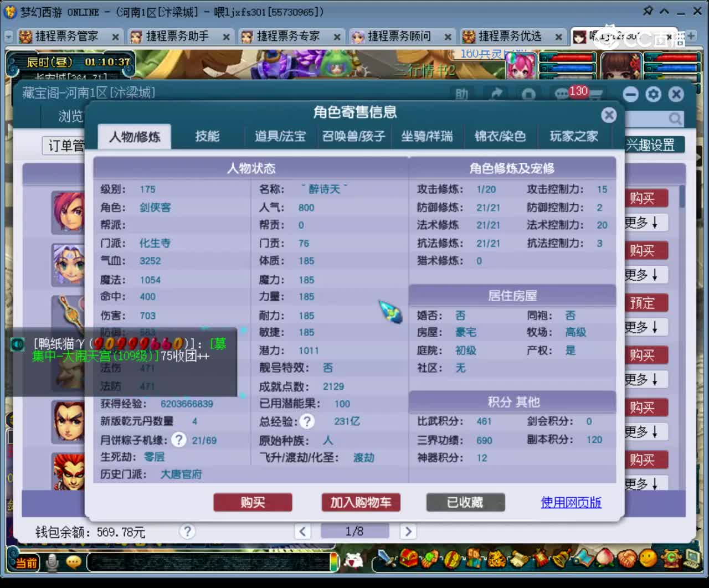Image resolution: width=709 pixels, height=588 pixels.
Task: Click pet's red health bar at top
Action: pyautogui.click(x=568, y=58)
